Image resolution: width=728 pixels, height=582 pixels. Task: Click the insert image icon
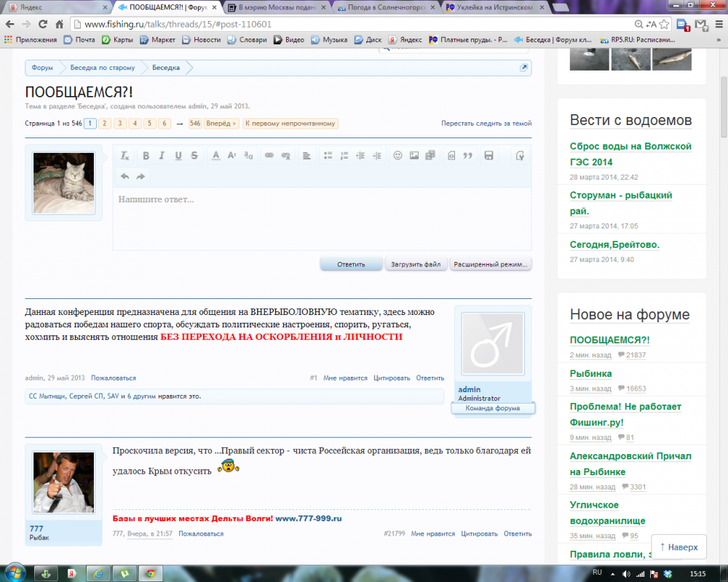(414, 156)
